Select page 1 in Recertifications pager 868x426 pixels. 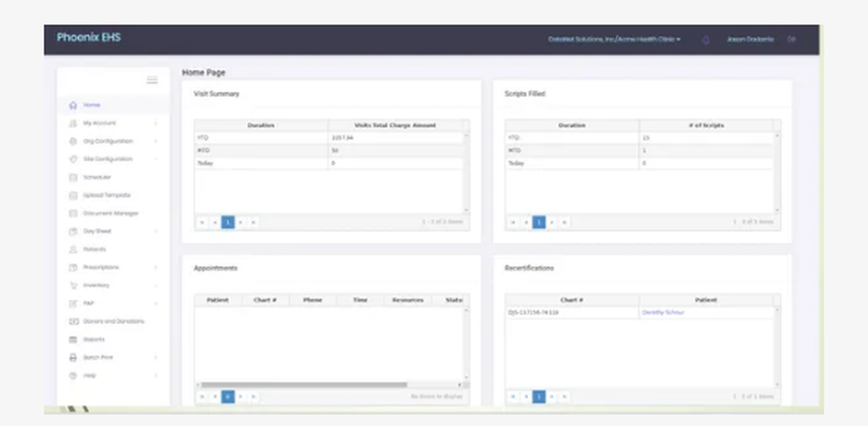tap(539, 397)
